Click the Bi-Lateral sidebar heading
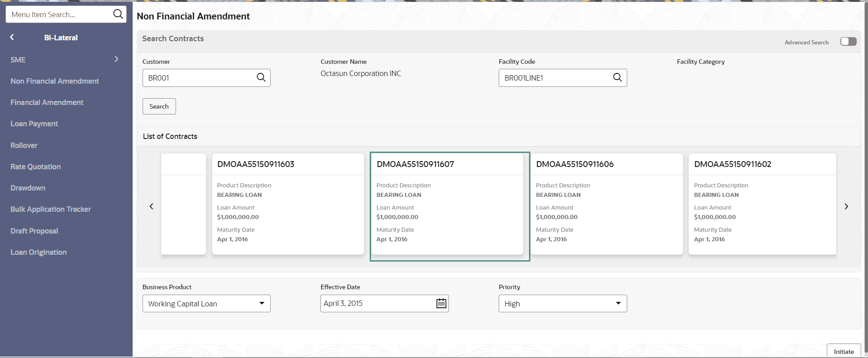 coord(61,38)
